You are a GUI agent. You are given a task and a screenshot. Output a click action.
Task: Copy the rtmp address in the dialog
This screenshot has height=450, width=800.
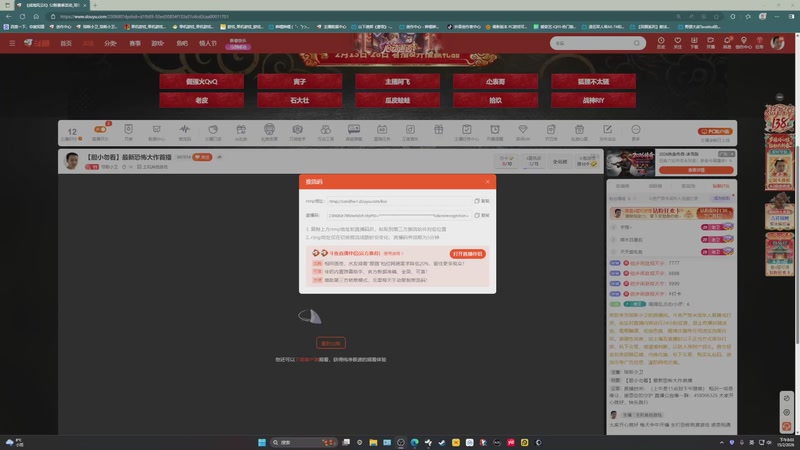pos(482,201)
